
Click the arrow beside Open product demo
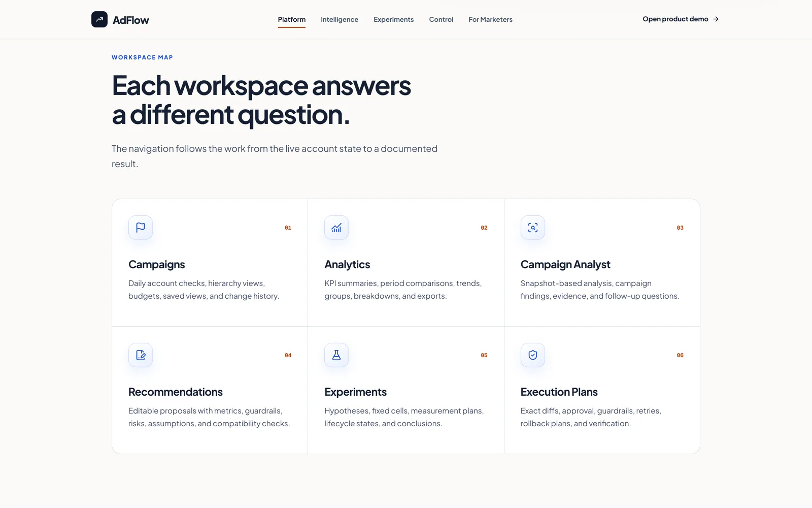[x=716, y=19]
